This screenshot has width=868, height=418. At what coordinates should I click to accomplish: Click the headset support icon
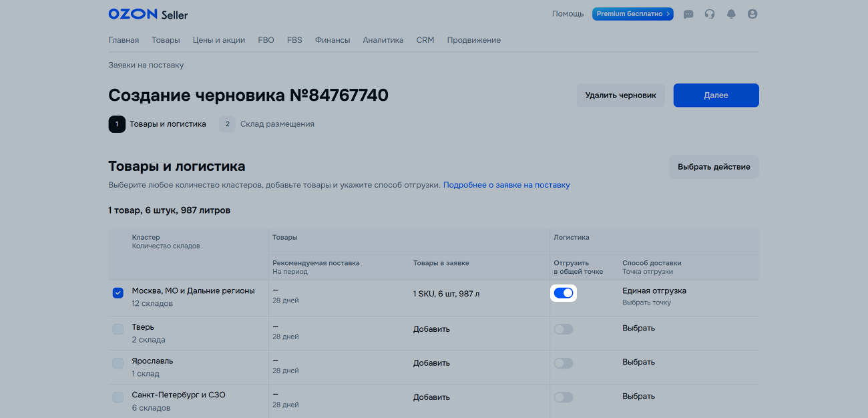point(710,14)
